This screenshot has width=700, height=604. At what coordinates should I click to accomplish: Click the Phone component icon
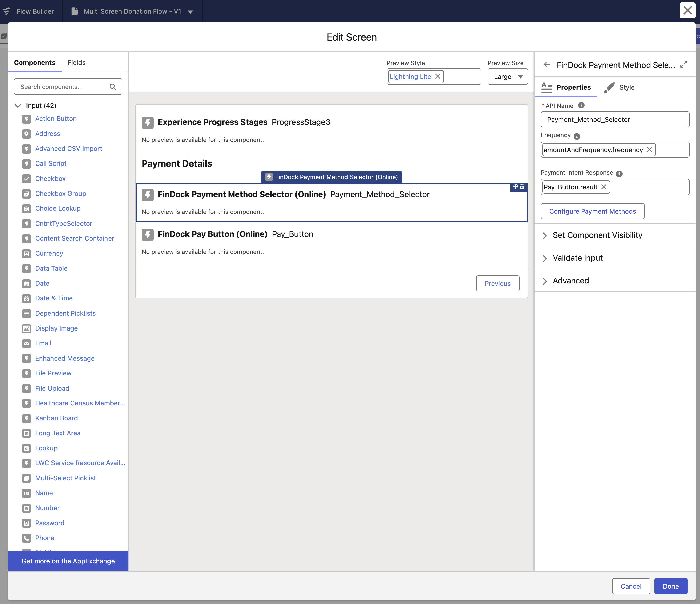coord(26,538)
